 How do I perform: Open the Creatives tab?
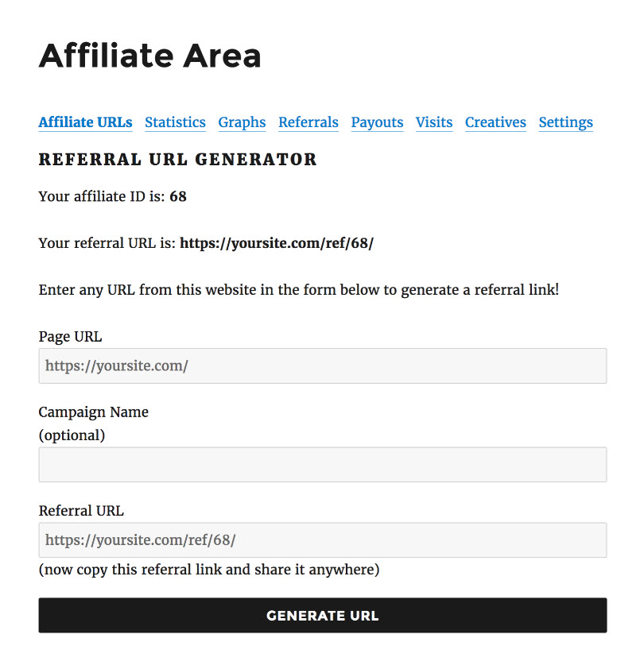coord(495,122)
